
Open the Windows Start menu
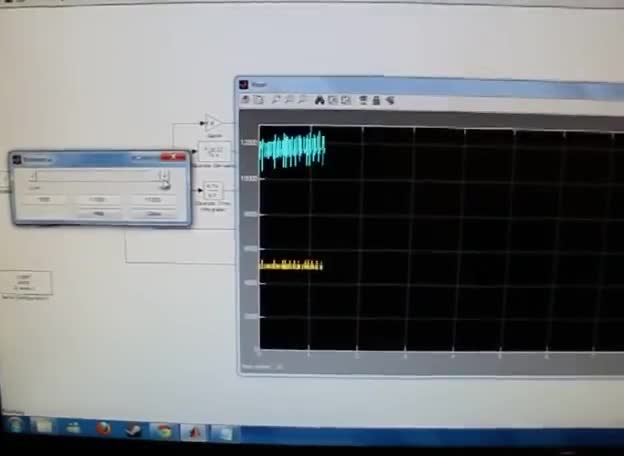(x=14, y=426)
